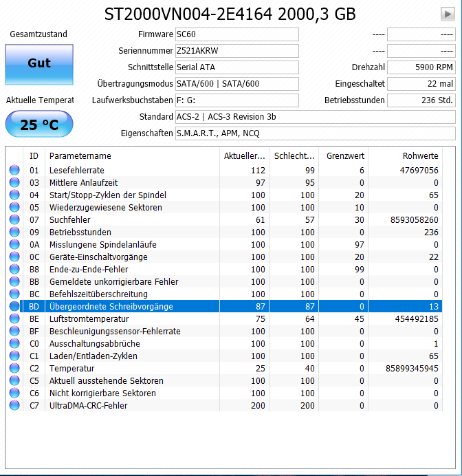Click status orb for UltraDMA-CRC-Fehler

(x=14, y=405)
